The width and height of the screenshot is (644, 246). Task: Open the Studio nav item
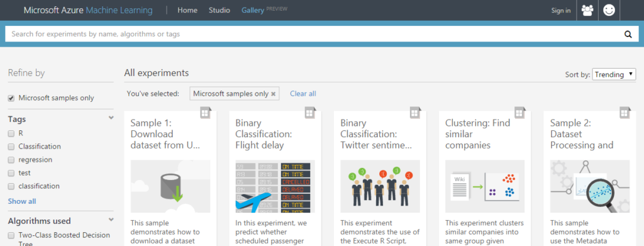219,10
